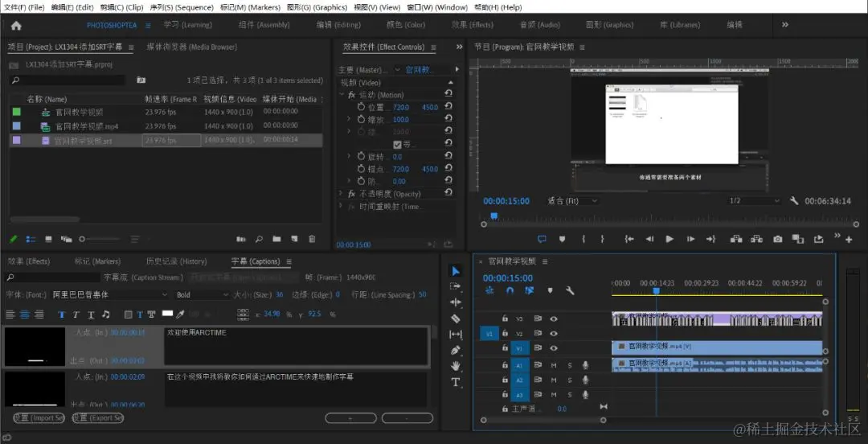Select the Pen tool
The height and width of the screenshot is (444, 868).
click(456, 351)
